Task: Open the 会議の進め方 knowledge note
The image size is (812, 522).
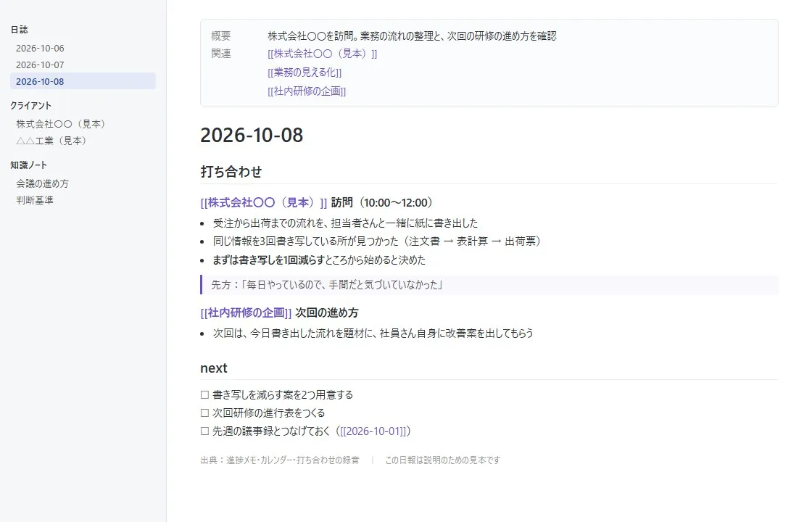Action: coord(42,183)
